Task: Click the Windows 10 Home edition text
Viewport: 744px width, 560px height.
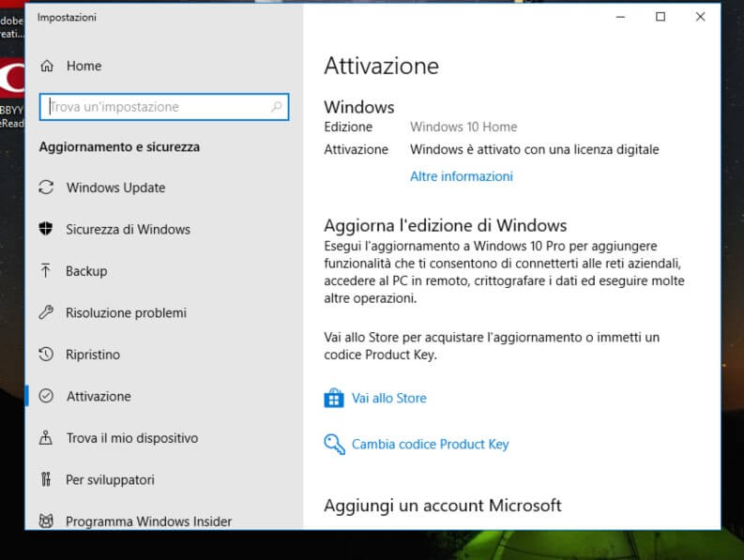Action: (x=463, y=127)
